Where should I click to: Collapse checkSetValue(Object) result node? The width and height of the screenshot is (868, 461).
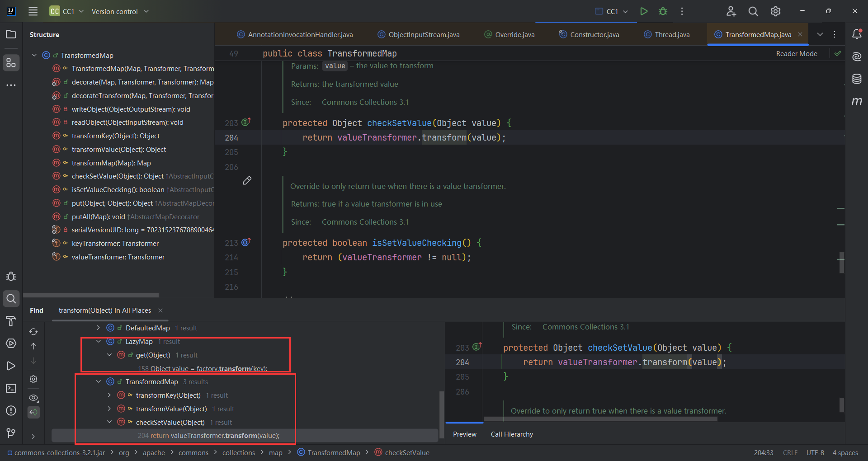pos(109,422)
